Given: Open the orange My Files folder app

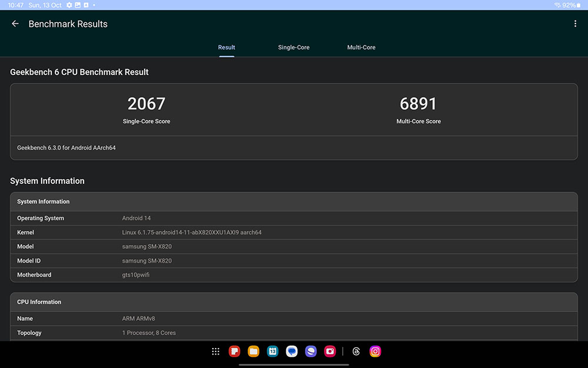Looking at the screenshot, I should [x=253, y=352].
